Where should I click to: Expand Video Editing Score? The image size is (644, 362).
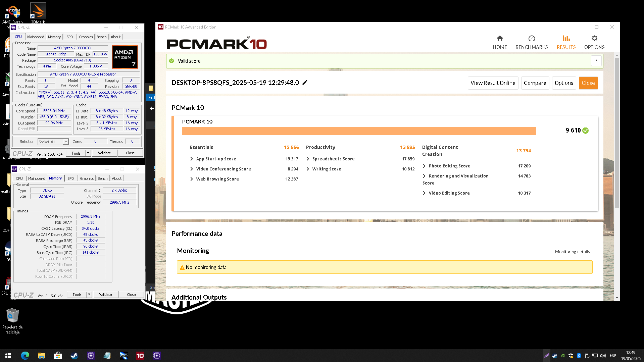[424, 193]
